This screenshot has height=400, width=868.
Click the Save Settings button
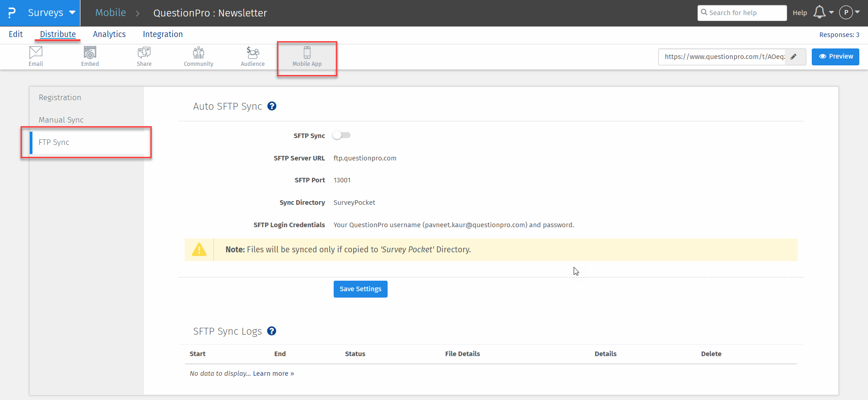coord(360,289)
